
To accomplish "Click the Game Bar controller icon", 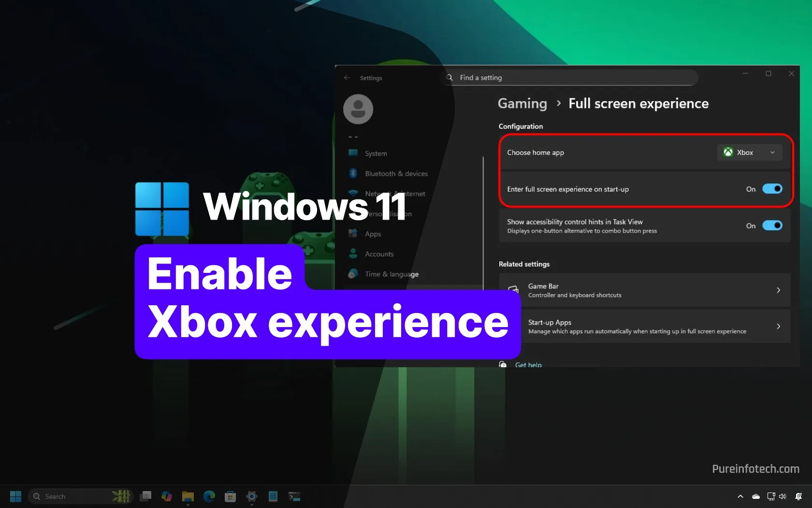I will [513, 290].
